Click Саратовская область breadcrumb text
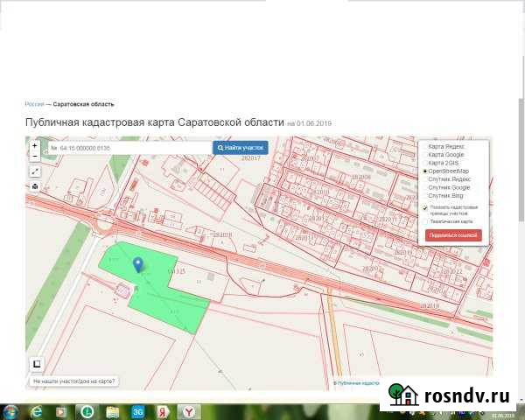 (83, 104)
